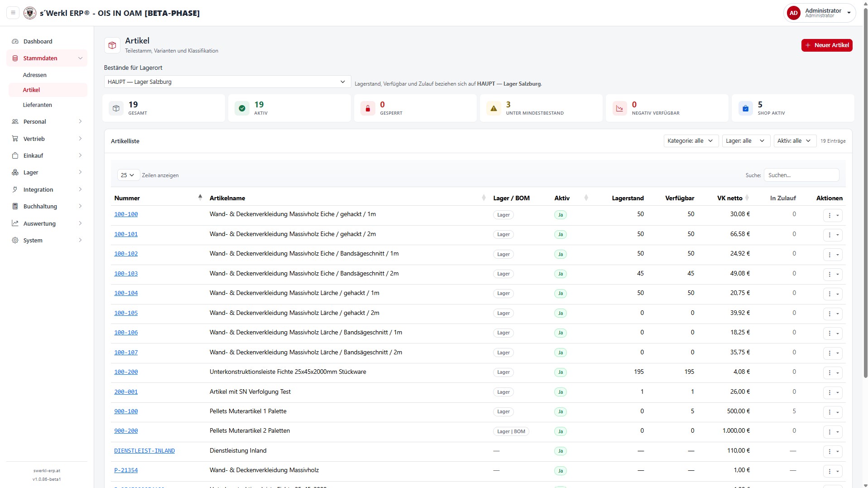Open article link 100-105
The height and width of the screenshot is (488, 868).
(126, 313)
